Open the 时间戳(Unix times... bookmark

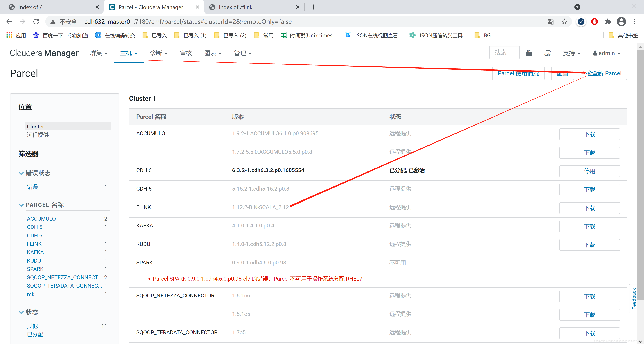308,35
